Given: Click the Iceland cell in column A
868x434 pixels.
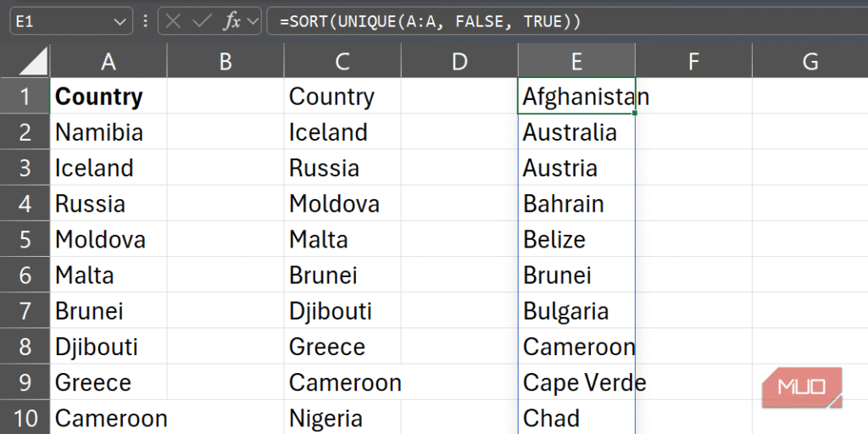Looking at the screenshot, I should (108, 167).
